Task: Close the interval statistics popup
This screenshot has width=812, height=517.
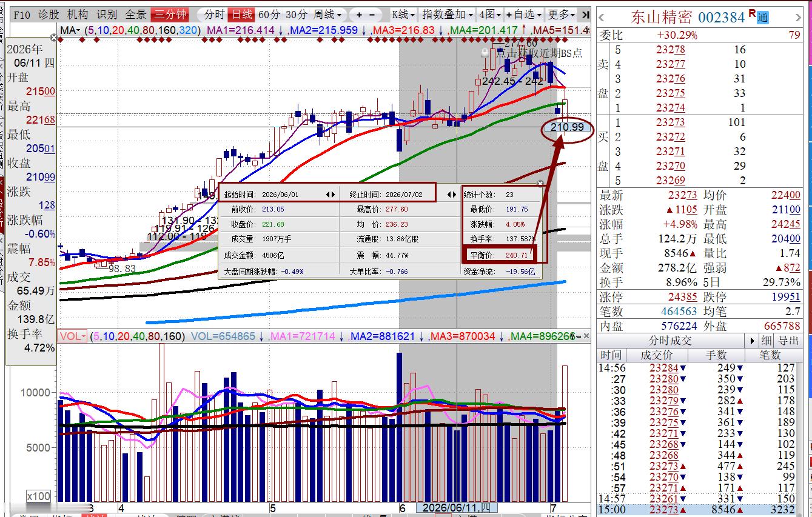Action: tap(540, 183)
